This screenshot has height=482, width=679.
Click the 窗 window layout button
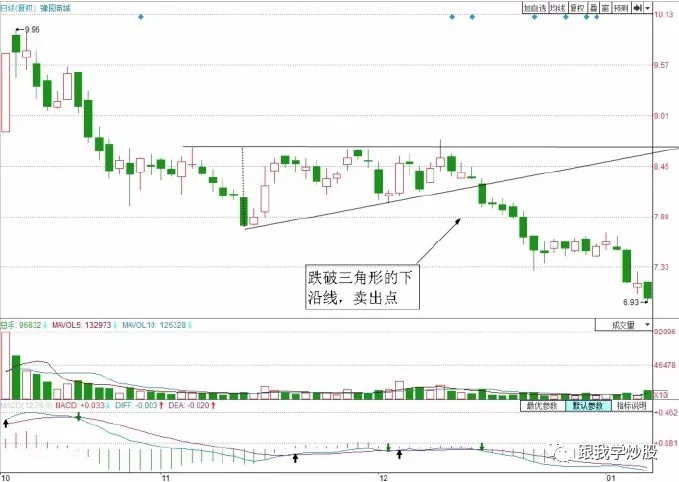pyautogui.click(x=605, y=8)
